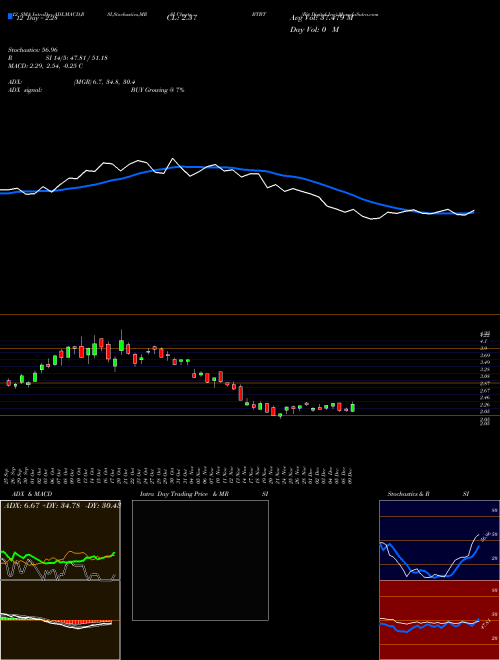Click the 'SI 14/3: 47.81 / 51.18' value
The height and width of the screenshot is (660, 500).
click(77, 58)
